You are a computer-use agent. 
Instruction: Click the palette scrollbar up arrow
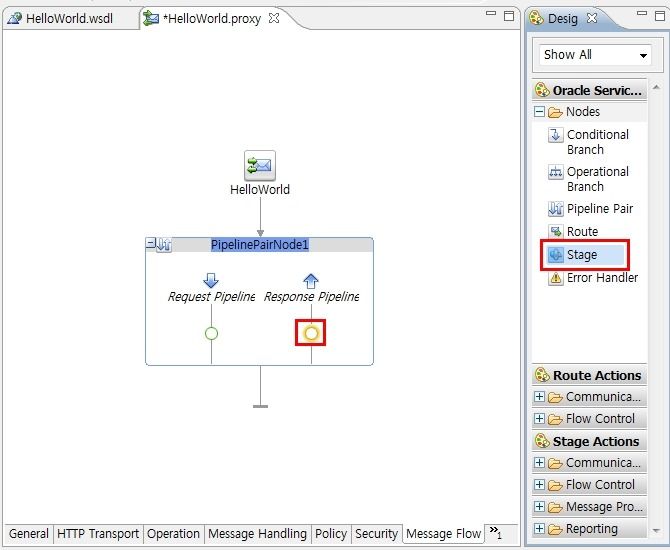point(656,88)
